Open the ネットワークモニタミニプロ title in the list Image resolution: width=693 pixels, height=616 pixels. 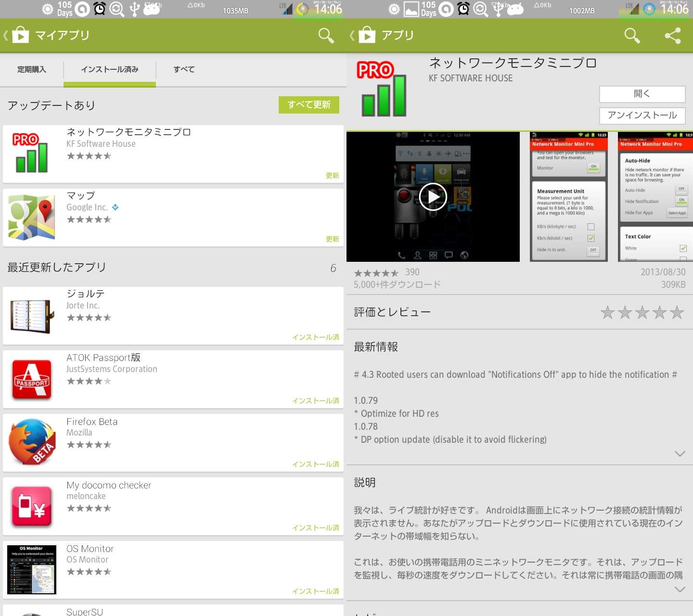[x=129, y=132]
